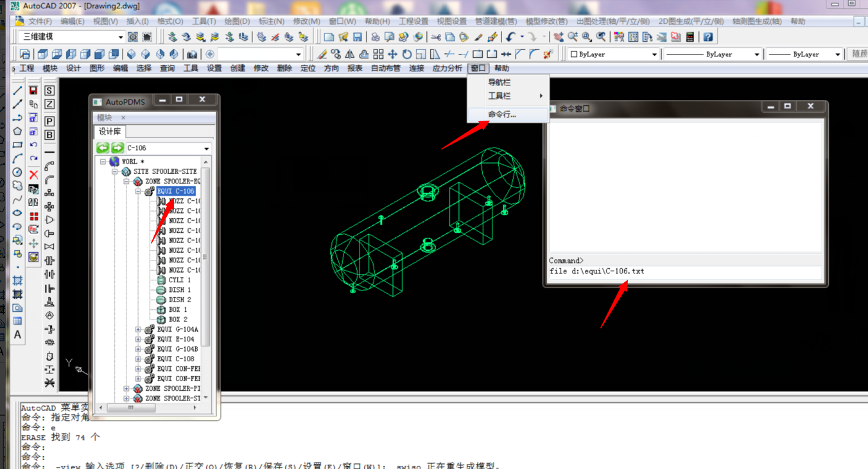Screen dimensions: 868x469
Task: Open the ByLayer color dropdown
Action: coord(654,55)
